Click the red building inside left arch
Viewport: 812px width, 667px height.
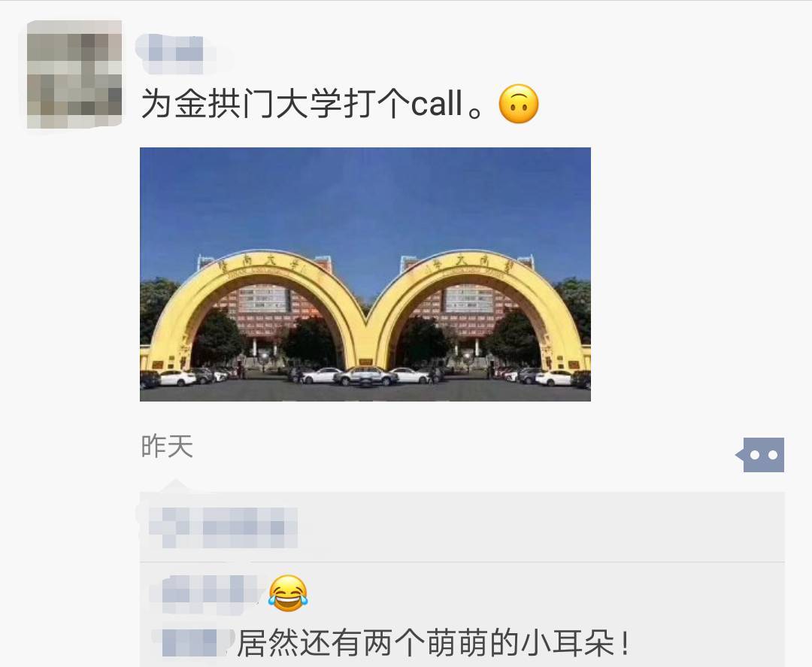pyautogui.click(x=265, y=310)
